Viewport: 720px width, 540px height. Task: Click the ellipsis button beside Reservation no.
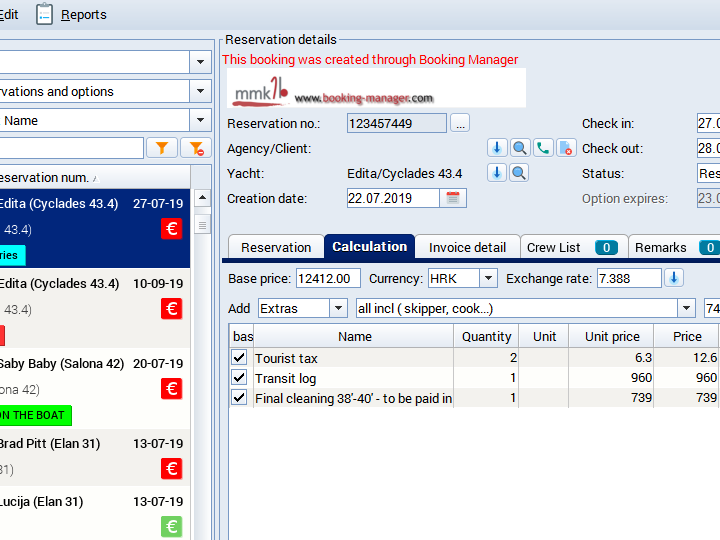point(460,123)
